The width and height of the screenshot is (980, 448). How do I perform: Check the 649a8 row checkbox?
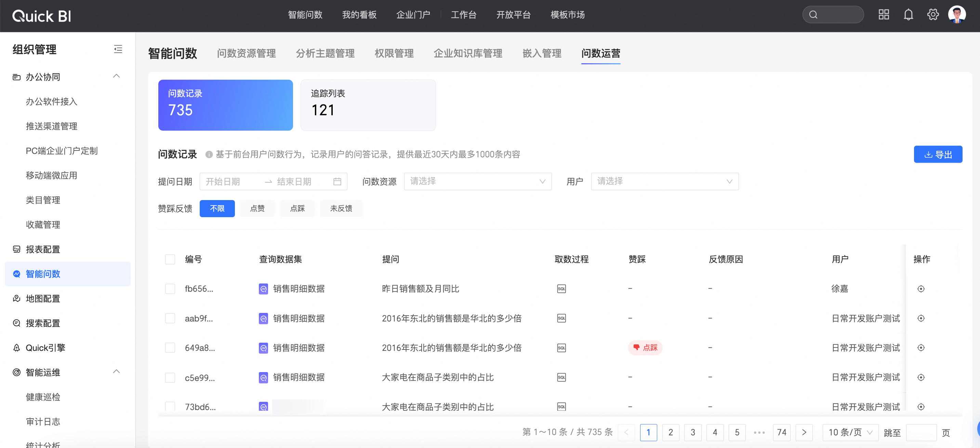click(170, 348)
